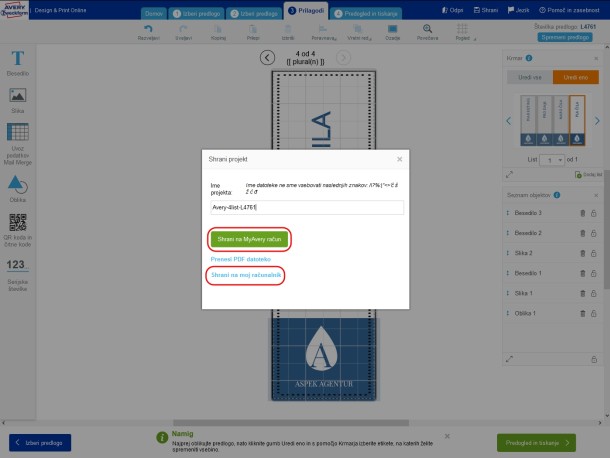Click the Izbriši trash toolbar icon
This screenshot has width=610, height=458.
(x=287, y=32)
